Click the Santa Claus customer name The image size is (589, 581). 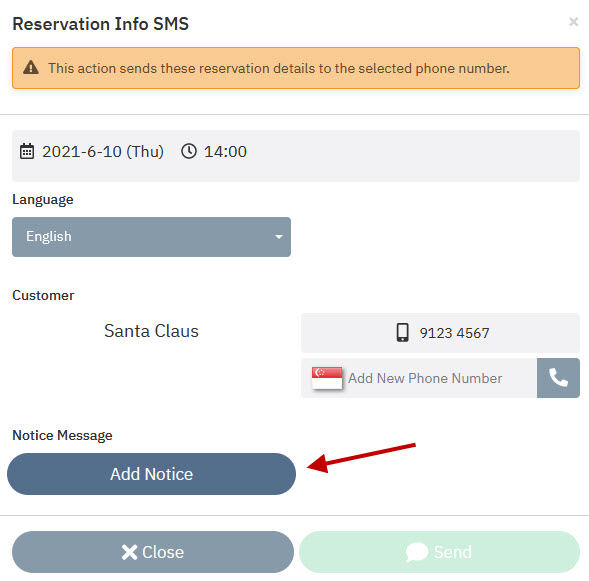(151, 331)
